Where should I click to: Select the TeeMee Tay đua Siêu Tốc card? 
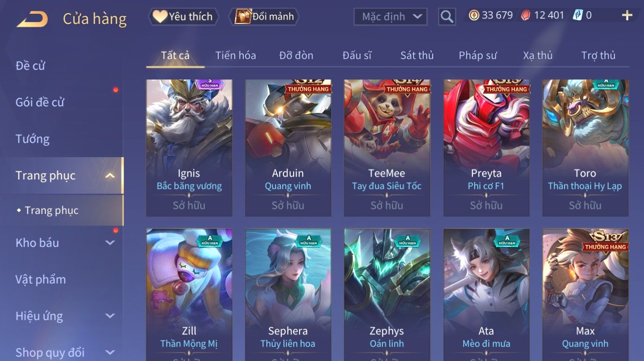(387, 148)
